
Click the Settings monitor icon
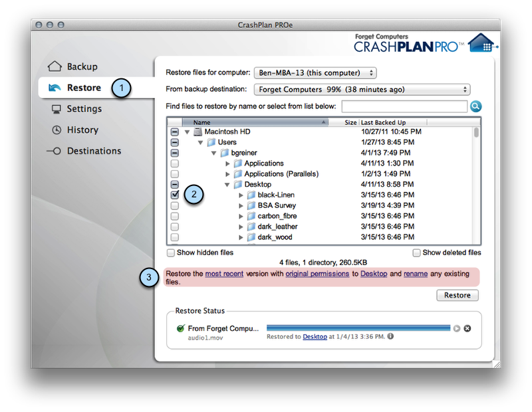click(x=57, y=109)
